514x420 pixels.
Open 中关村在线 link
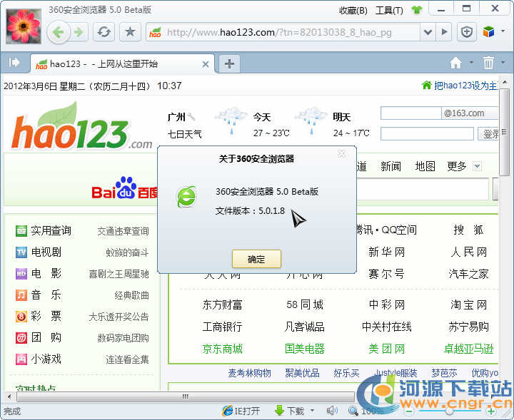pyautogui.click(x=387, y=327)
